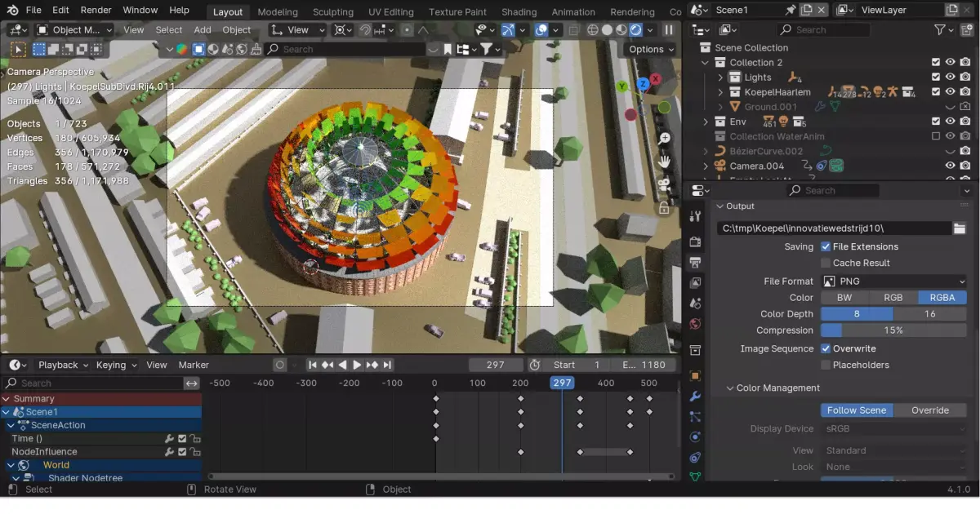
Task: Open the Render menu
Action: [x=96, y=10]
